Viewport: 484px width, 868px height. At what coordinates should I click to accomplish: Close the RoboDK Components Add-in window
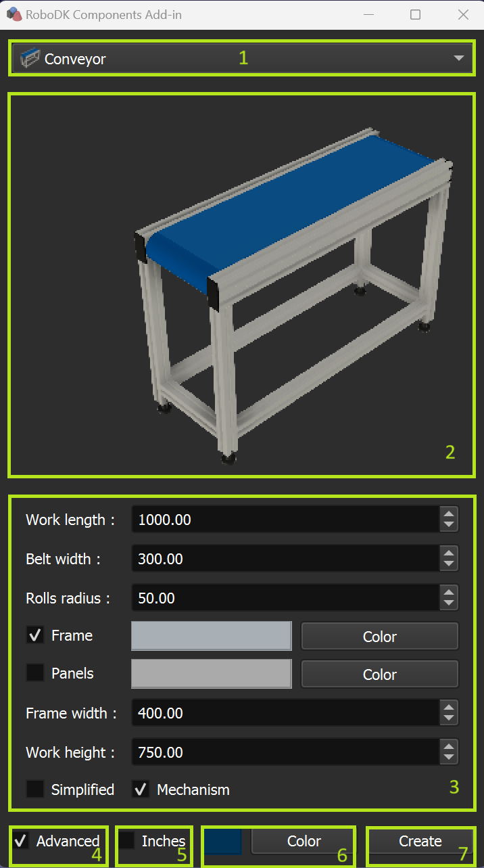coord(463,14)
